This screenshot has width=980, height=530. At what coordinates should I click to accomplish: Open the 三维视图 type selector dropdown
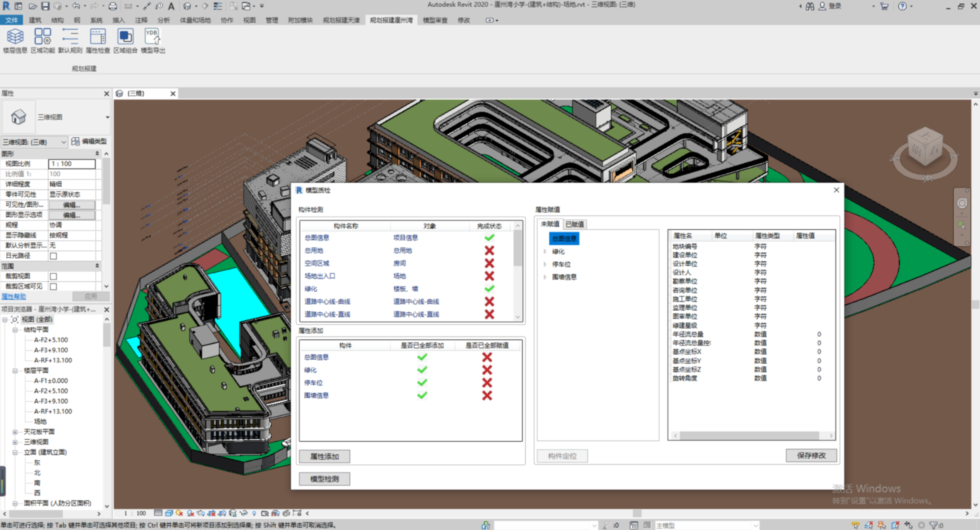tap(107, 117)
